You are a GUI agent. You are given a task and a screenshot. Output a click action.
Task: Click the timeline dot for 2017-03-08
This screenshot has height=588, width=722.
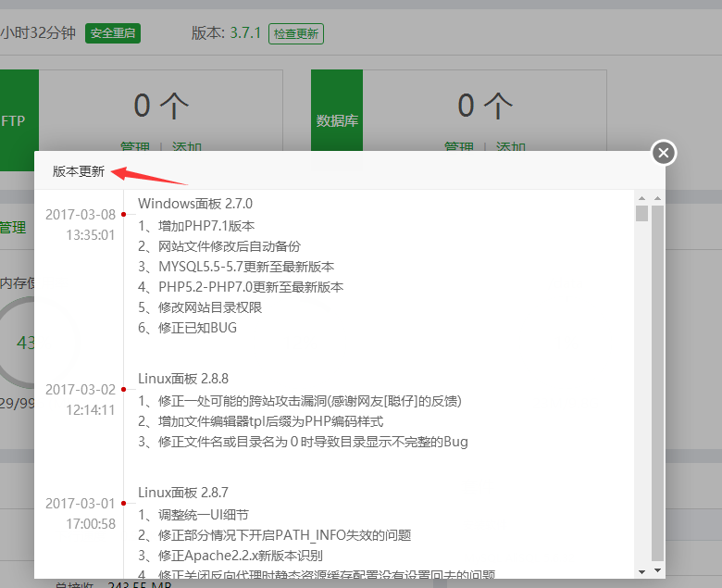(123, 214)
